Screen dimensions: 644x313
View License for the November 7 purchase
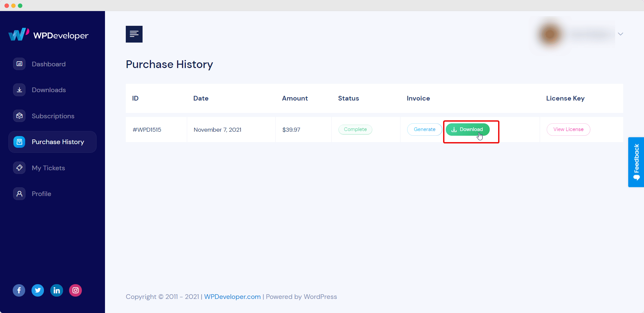coord(568,129)
